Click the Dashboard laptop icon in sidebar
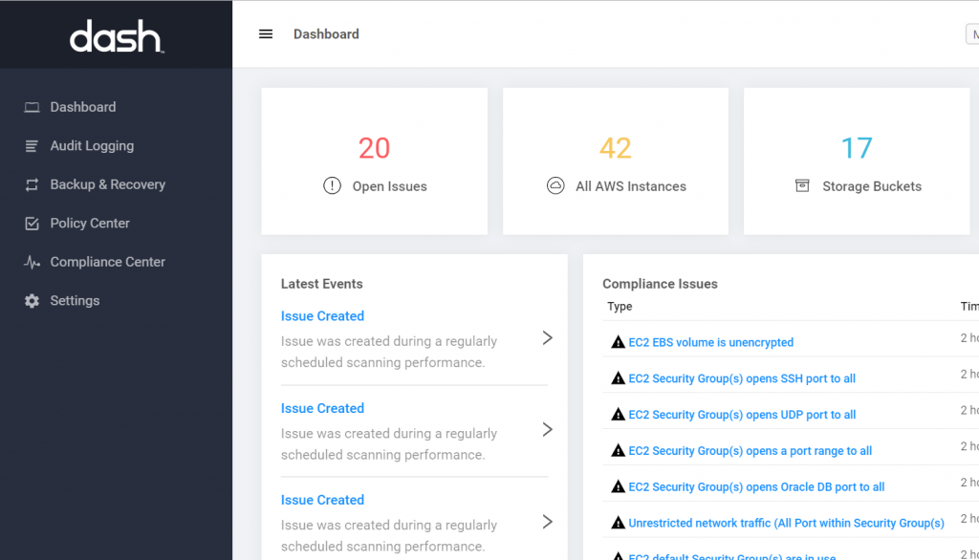 point(32,107)
